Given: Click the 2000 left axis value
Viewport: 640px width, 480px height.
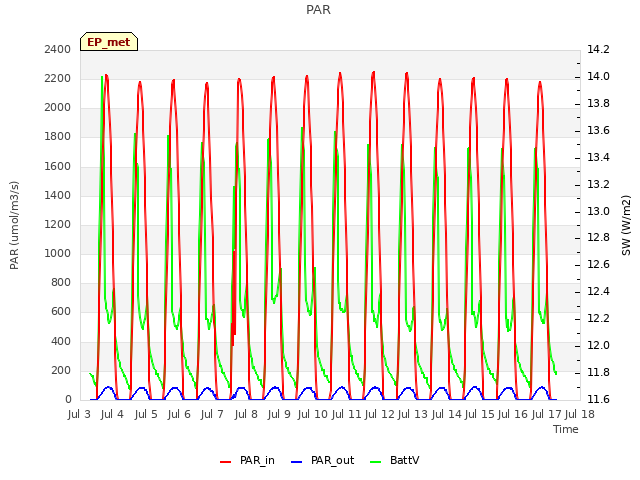Looking at the screenshot, I should click(58, 108).
